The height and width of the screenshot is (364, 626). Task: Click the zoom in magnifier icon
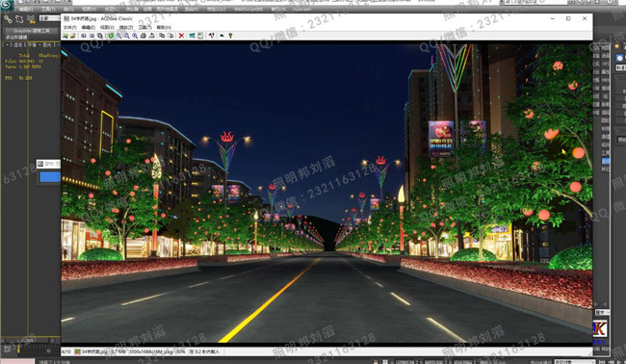pyautogui.click(x=118, y=36)
